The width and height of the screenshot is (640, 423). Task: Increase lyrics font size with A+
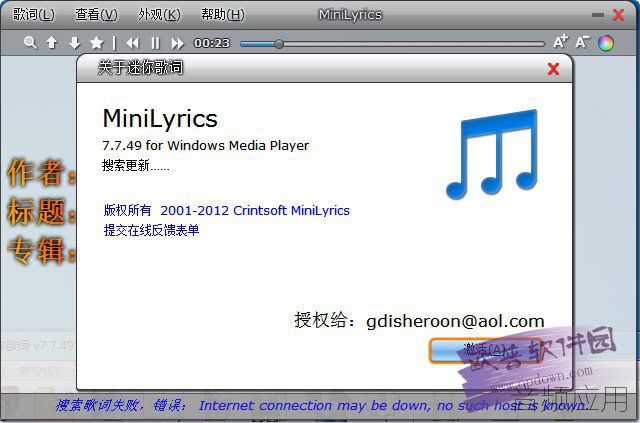(560, 42)
